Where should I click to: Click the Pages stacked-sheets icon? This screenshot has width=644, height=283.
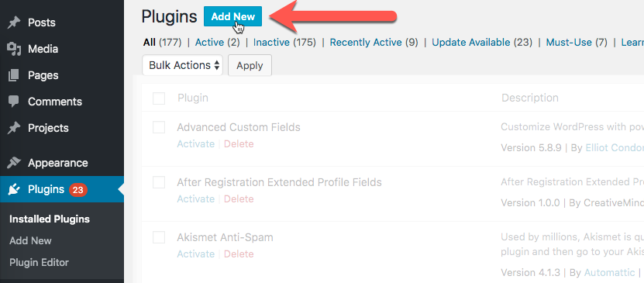coord(14,75)
